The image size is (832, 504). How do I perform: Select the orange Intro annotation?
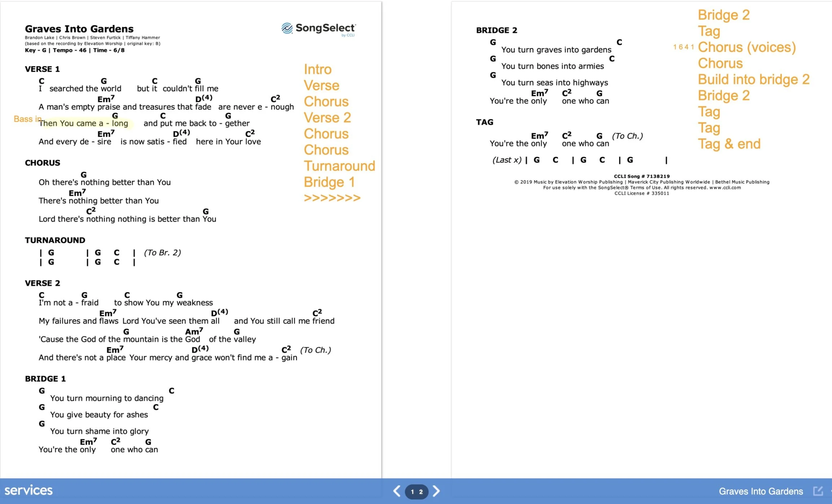pyautogui.click(x=318, y=69)
